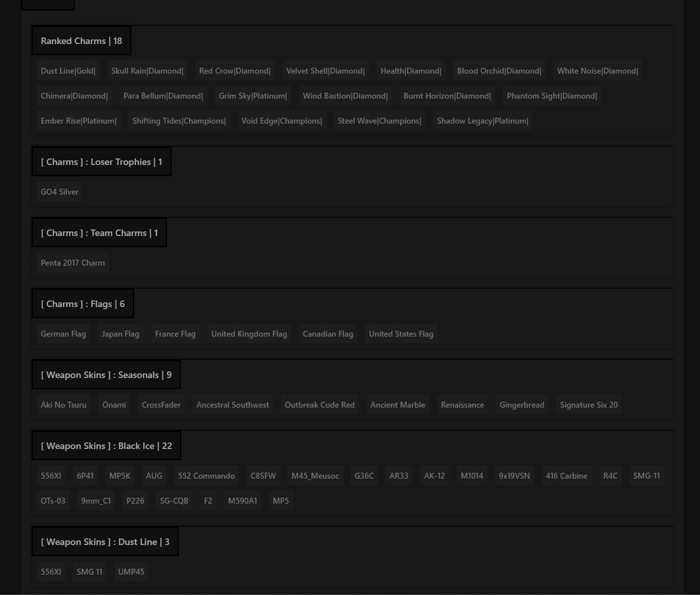
Task: Select 556XI under Black Ice
Action: click(x=51, y=476)
